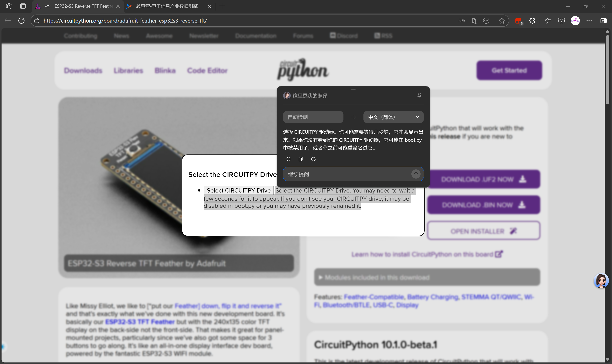Open the vertical tabs panel icon

[x=23, y=6]
